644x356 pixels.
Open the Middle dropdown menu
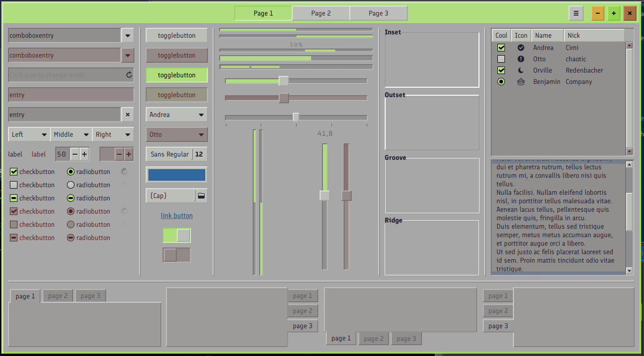click(71, 134)
